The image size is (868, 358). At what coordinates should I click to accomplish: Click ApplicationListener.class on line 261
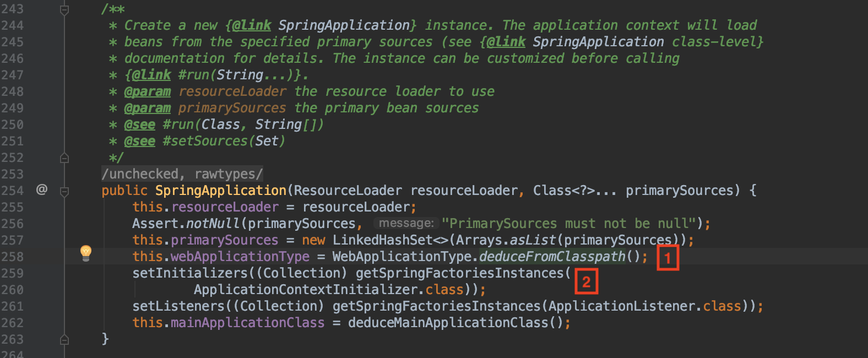(x=645, y=306)
